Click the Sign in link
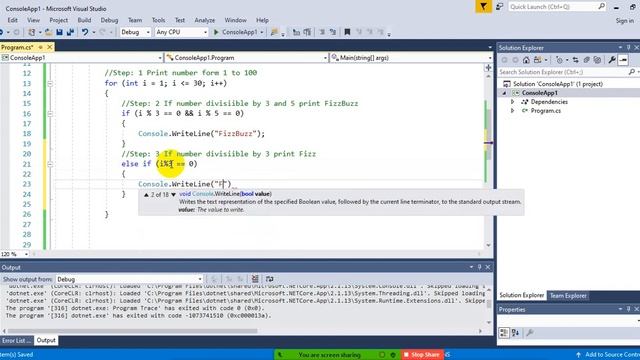The image size is (640, 360). coord(624,20)
